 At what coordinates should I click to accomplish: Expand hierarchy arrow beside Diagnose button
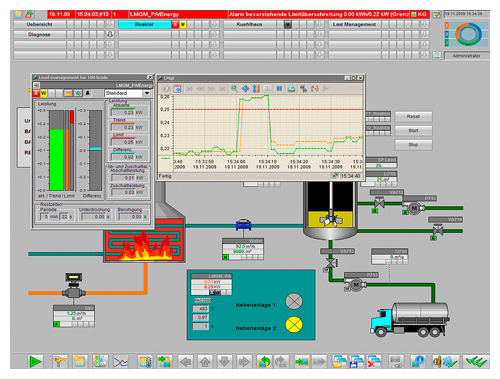pos(110,34)
